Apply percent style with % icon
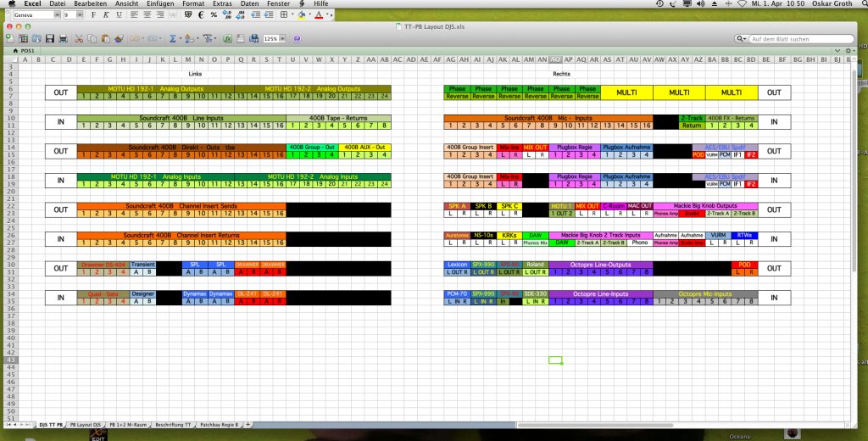The image size is (868, 441). pos(214,15)
